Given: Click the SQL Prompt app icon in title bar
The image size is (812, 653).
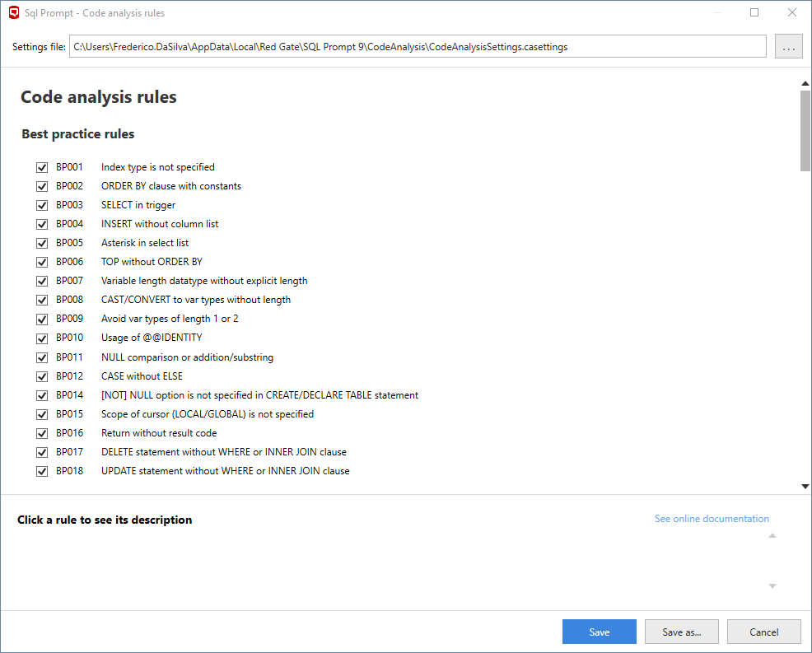Looking at the screenshot, I should (x=14, y=13).
